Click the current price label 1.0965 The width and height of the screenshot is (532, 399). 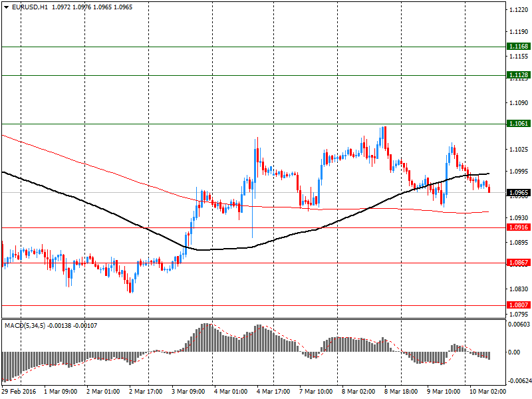pos(519,193)
